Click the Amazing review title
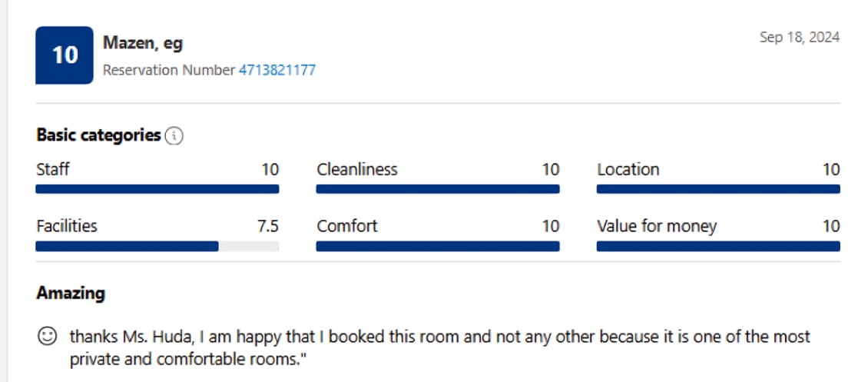Screen dimensions: 868x382 click(71, 293)
